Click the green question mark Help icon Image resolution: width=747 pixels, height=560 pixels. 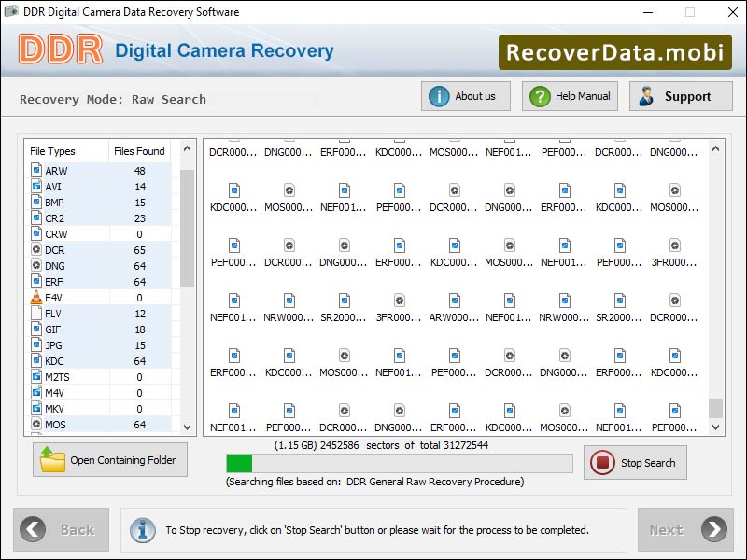click(540, 96)
